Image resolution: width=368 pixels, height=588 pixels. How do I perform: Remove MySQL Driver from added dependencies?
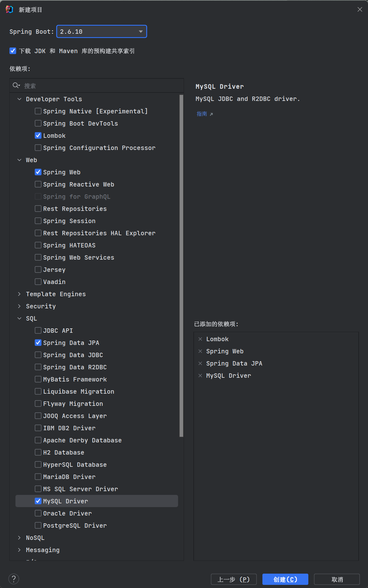[x=200, y=376]
